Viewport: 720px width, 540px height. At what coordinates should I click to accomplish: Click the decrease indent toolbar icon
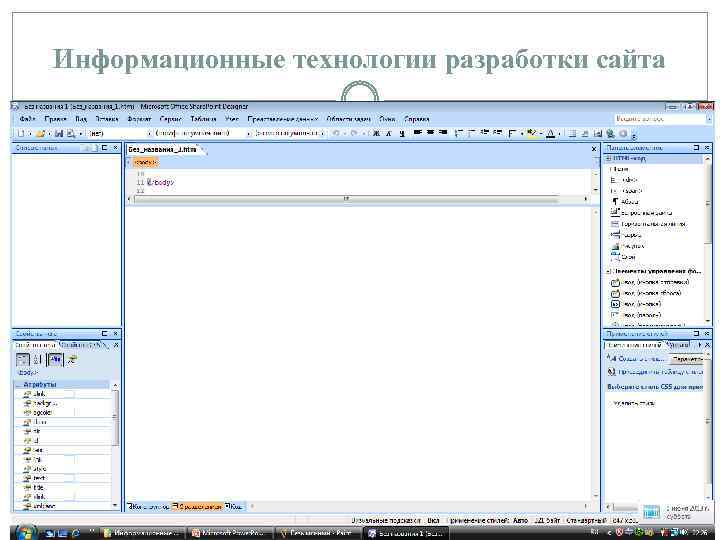click(484, 133)
